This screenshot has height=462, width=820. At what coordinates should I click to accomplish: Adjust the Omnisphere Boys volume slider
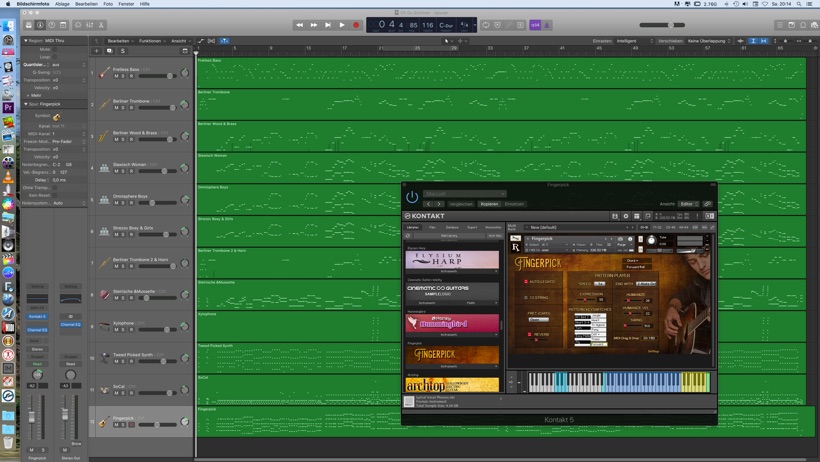[157, 203]
